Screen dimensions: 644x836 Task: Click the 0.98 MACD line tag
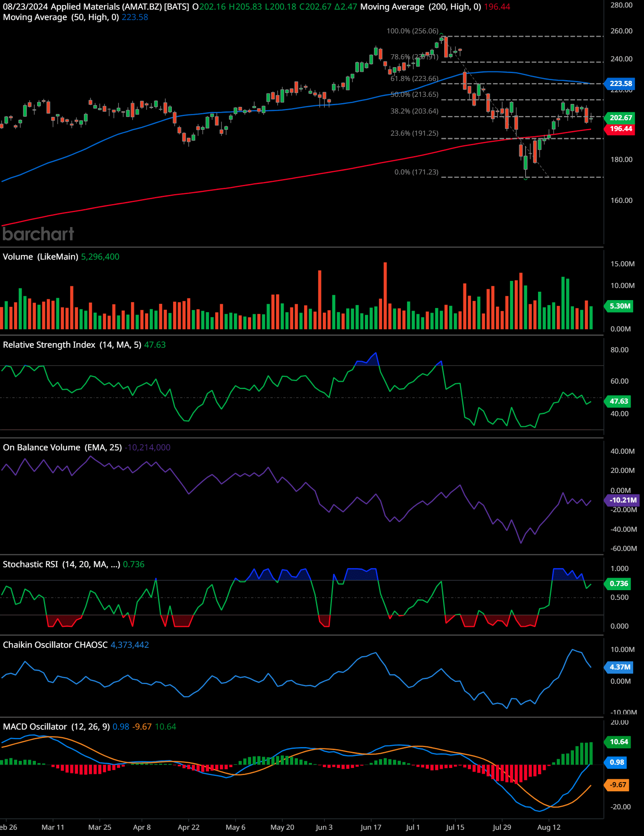pyautogui.click(x=616, y=762)
